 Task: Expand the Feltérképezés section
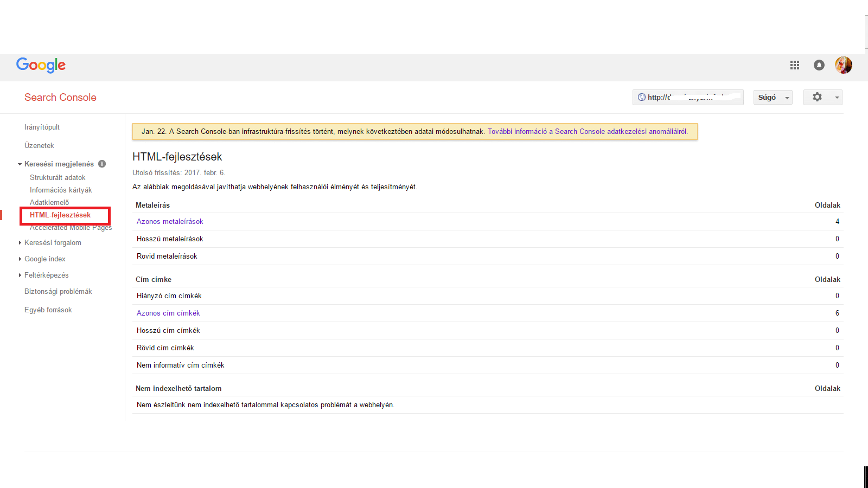(20, 275)
